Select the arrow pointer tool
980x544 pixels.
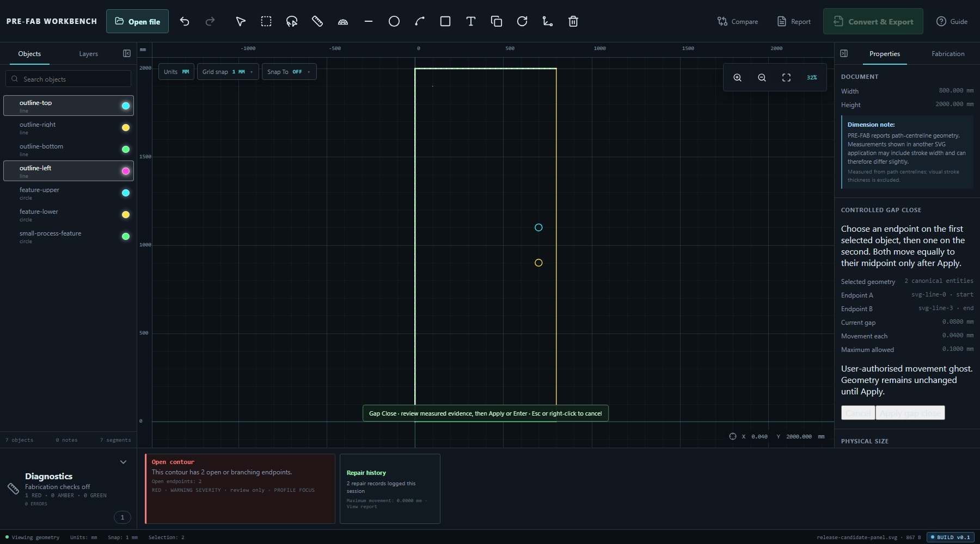click(x=241, y=21)
